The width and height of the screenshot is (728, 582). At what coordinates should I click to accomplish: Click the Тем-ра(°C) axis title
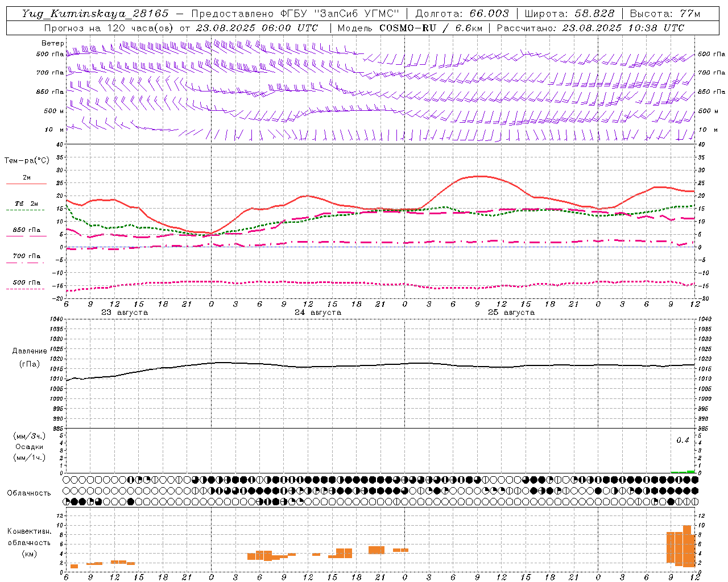27,161
